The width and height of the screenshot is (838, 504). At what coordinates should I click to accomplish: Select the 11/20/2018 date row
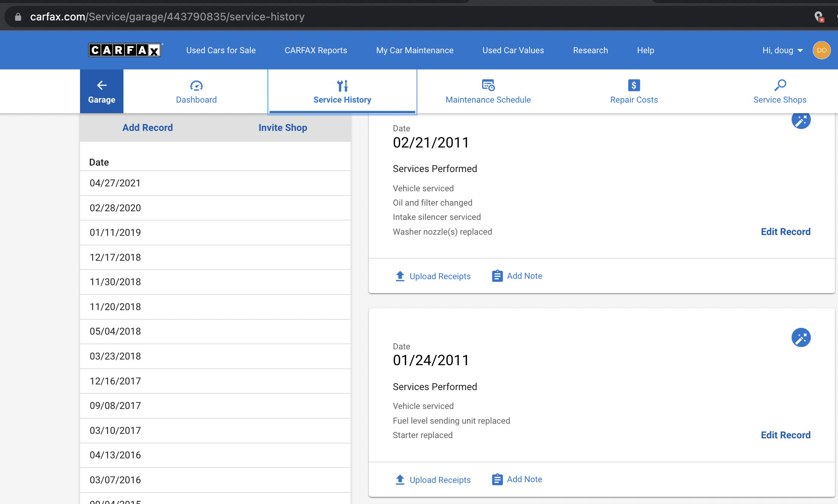(215, 307)
